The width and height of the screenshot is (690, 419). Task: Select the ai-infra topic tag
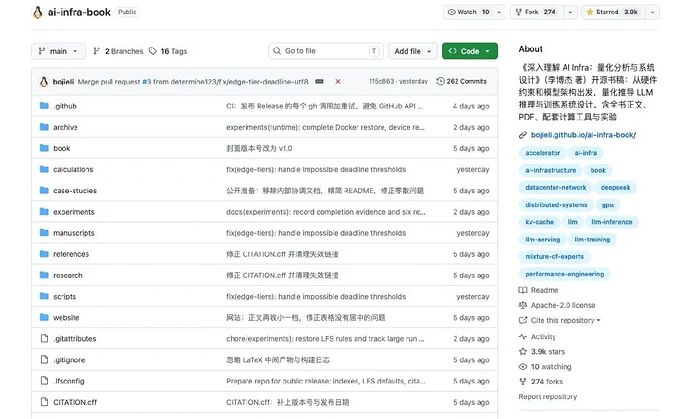coord(586,153)
